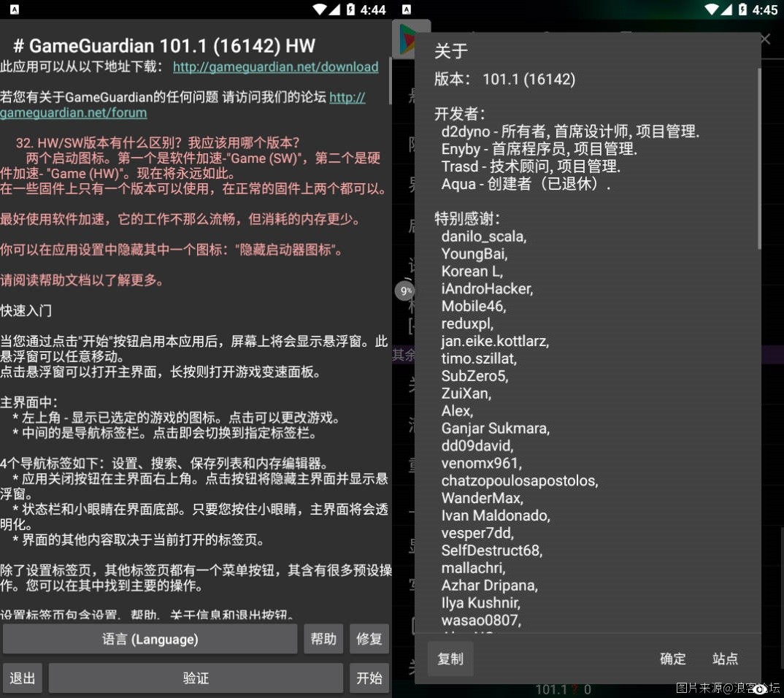The image size is (784, 698).
Task: Click the 修复 repair button
Action: pos(369,639)
